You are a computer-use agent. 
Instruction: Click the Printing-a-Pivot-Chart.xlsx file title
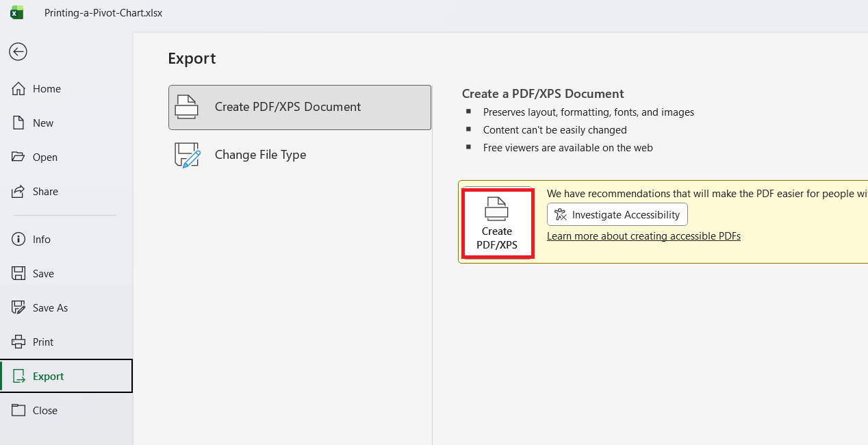[x=103, y=13]
